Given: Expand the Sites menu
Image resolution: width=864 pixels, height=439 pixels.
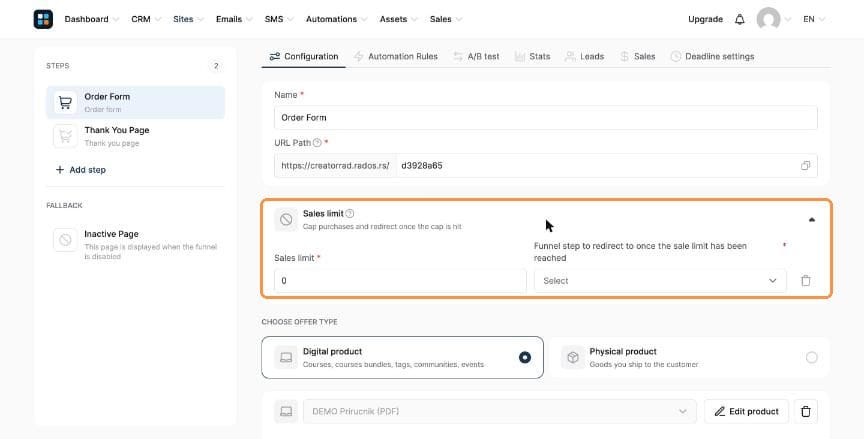Looking at the screenshot, I should 188,19.
